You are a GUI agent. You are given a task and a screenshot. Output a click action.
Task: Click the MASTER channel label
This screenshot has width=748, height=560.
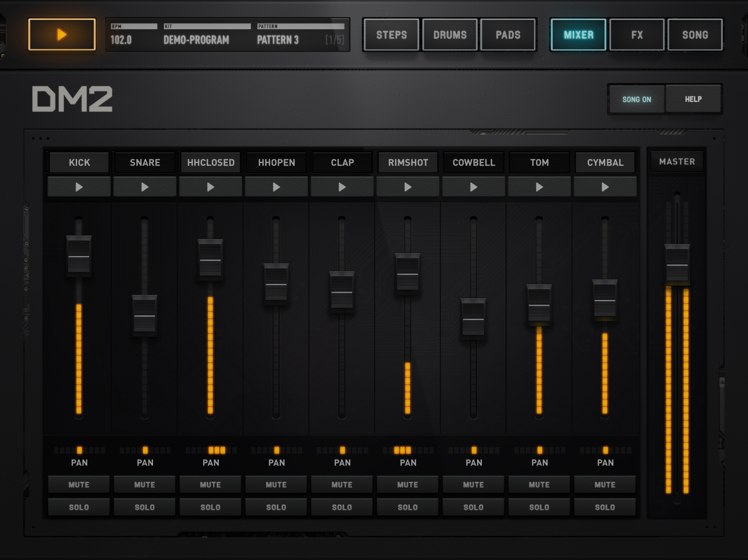pos(677,161)
